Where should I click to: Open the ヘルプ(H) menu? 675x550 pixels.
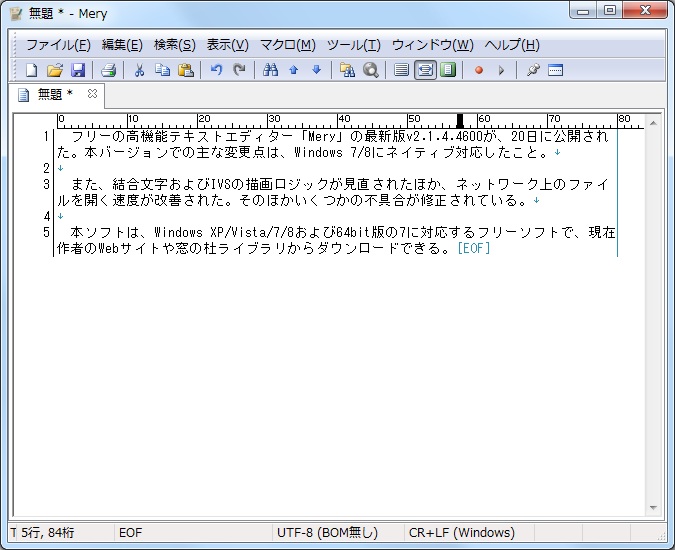(x=512, y=45)
